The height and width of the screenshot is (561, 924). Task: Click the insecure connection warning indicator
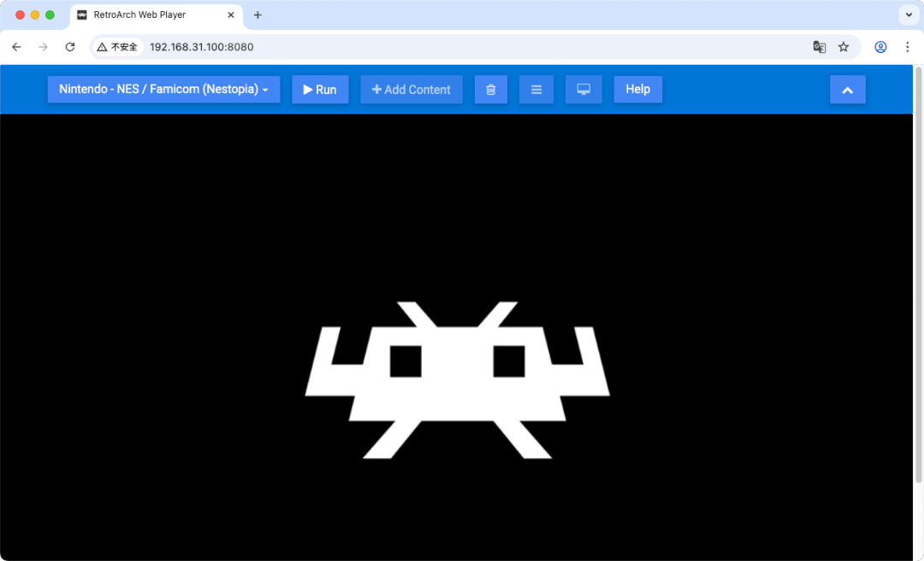pos(115,47)
